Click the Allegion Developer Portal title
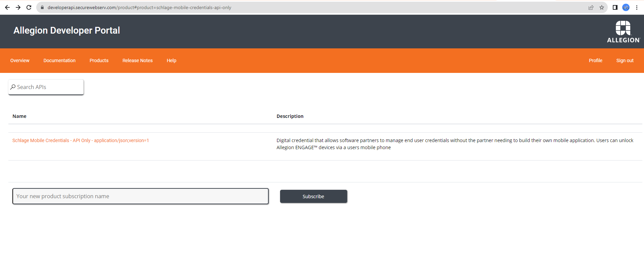 pyautogui.click(x=67, y=31)
